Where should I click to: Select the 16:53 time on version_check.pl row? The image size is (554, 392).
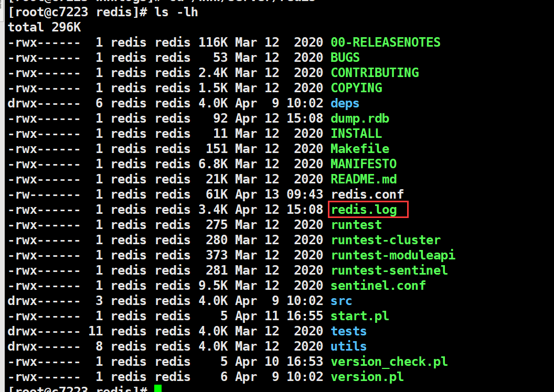click(305, 361)
